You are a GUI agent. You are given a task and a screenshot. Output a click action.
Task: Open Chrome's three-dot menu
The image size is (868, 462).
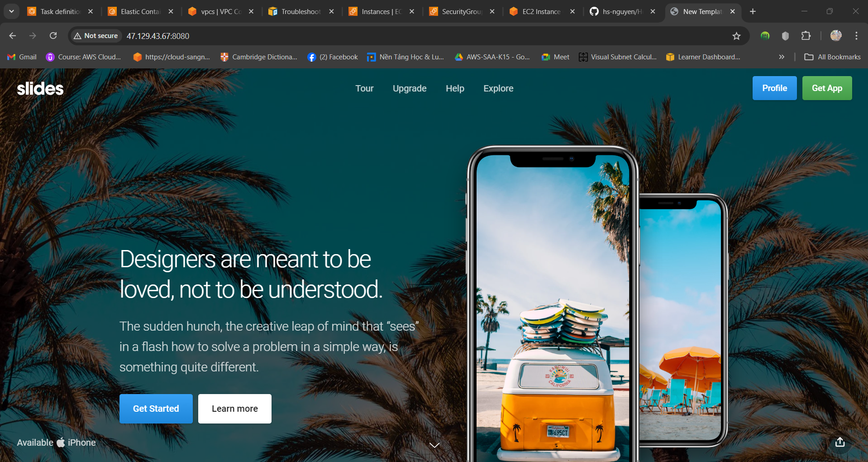pos(856,36)
